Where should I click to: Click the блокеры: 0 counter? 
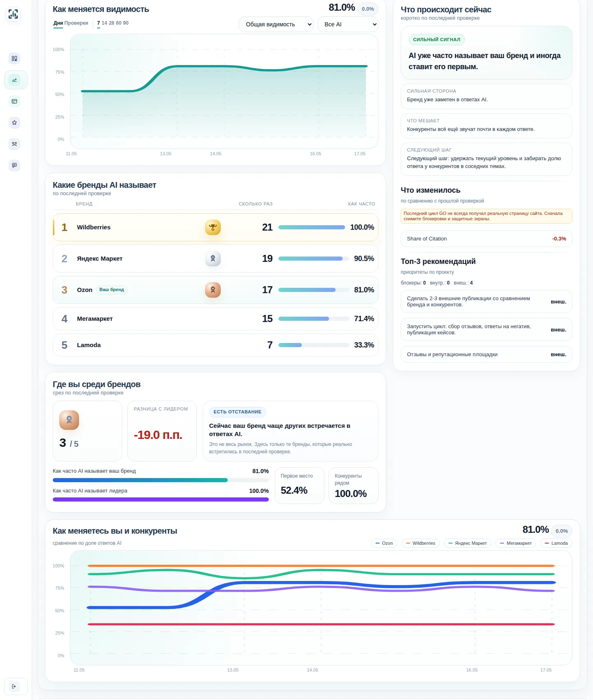413,283
